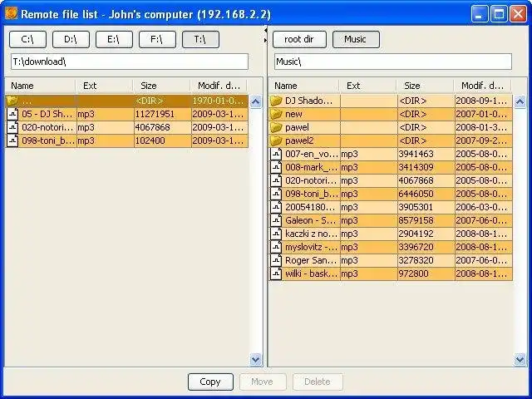
Task: Sort left pane by Modif. date column
Action: click(219, 86)
